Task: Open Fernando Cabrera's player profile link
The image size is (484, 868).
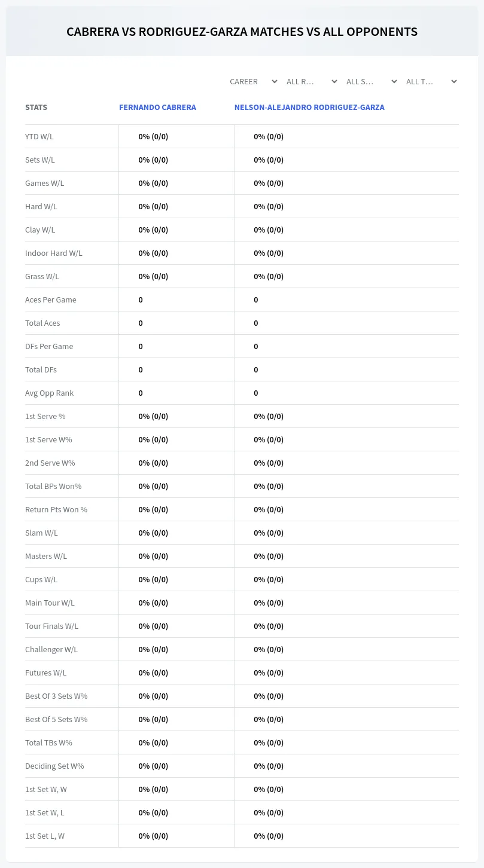Action: [157, 108]
